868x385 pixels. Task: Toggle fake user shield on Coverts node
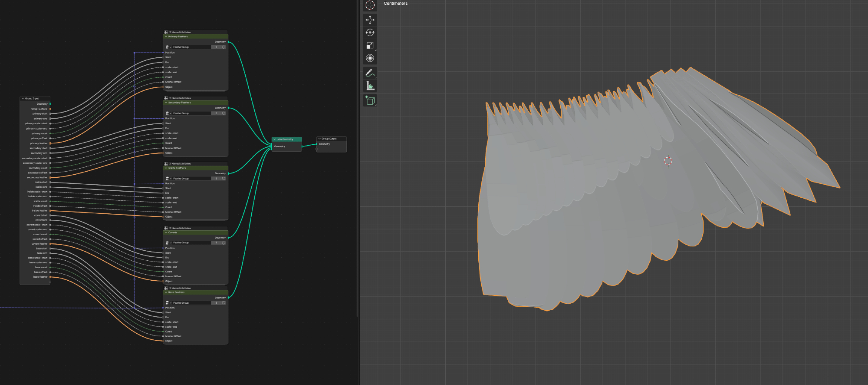point(224,243)
